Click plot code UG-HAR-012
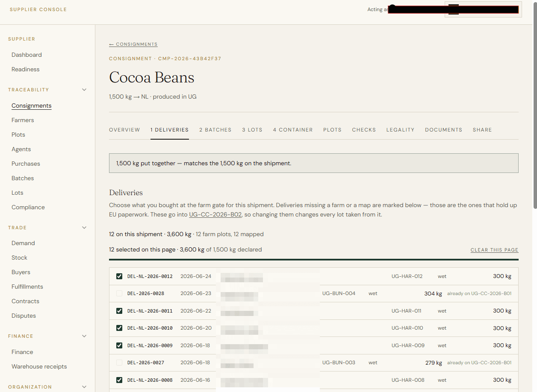Screen dimensions: 537x392 tap(407, 276)
